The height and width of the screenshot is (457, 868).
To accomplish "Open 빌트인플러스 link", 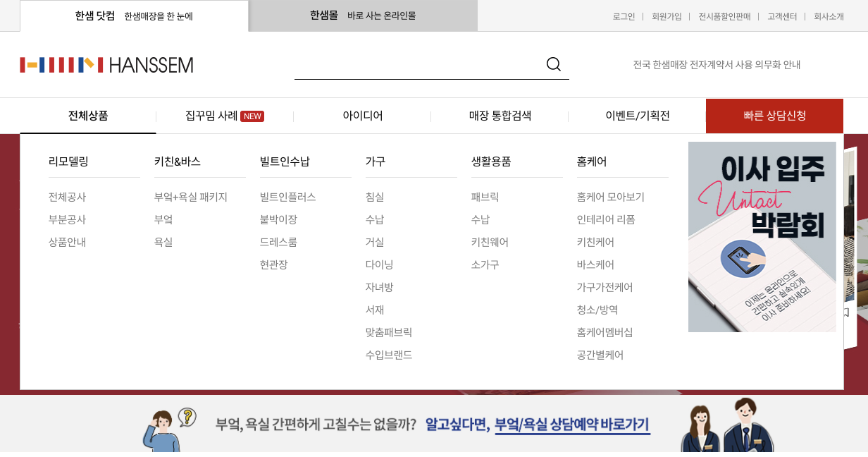I will [x=288, y=197].
